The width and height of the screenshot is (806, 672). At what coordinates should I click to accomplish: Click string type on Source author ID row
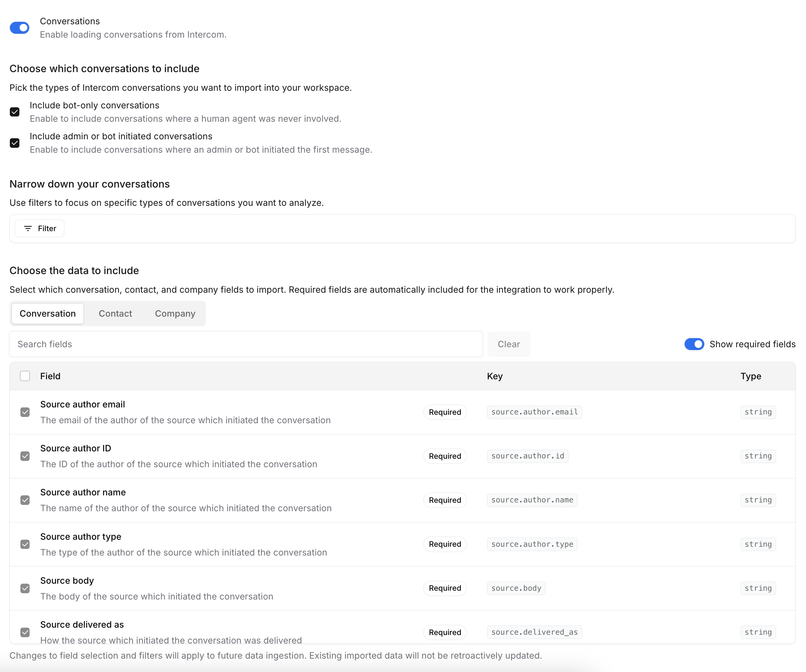[x=758, y=456]
